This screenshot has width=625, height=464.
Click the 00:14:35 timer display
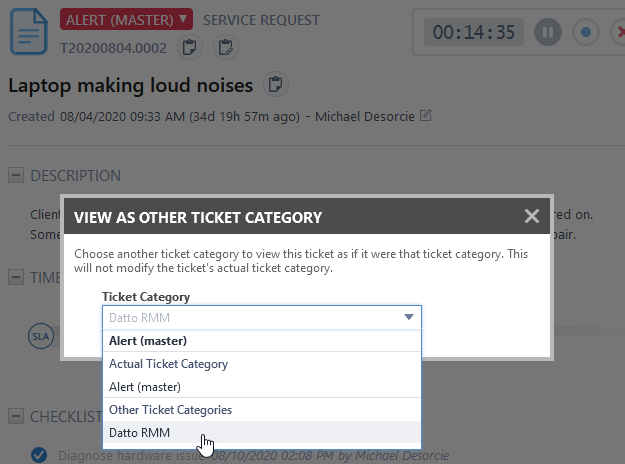pos(473,32)
